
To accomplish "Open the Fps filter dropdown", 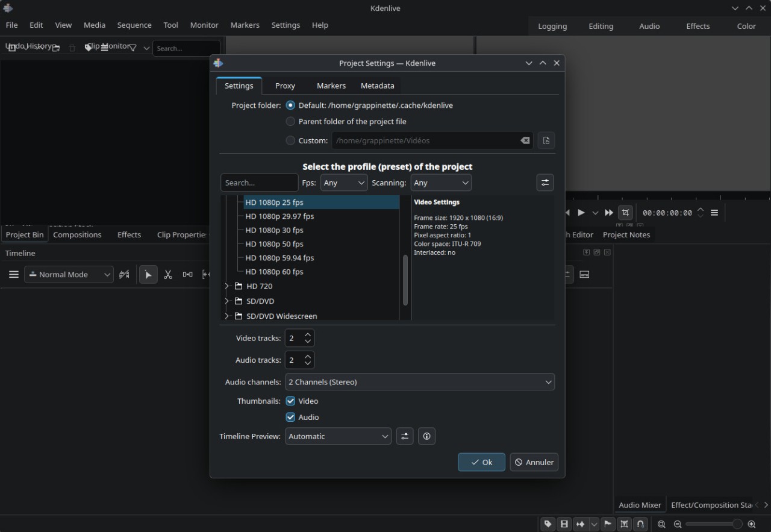I will pyautogui.click(x=343, y=183).
